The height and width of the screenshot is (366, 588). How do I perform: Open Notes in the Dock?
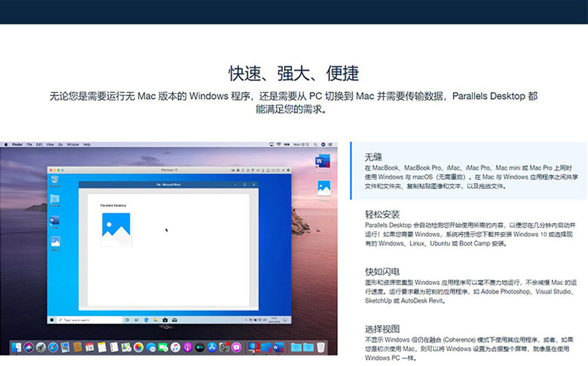click(x=102, y=347)
